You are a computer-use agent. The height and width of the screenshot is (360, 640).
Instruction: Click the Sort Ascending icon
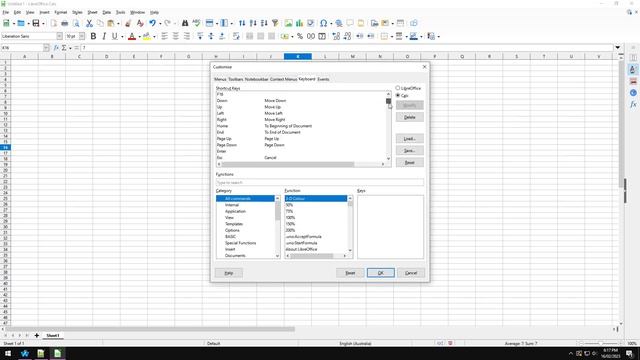tap(253, 23)
